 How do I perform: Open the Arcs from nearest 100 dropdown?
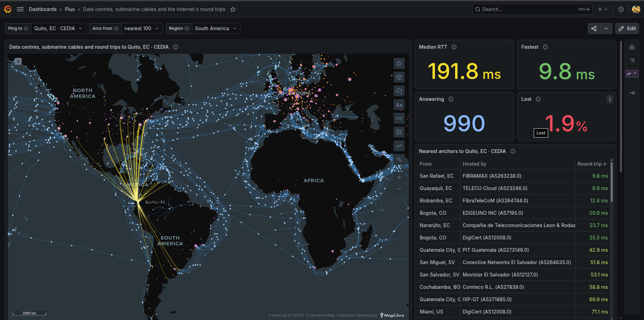[142, 28]
